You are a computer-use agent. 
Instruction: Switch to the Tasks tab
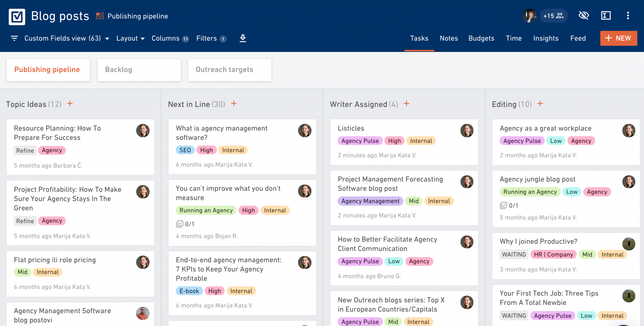point(419,38)
